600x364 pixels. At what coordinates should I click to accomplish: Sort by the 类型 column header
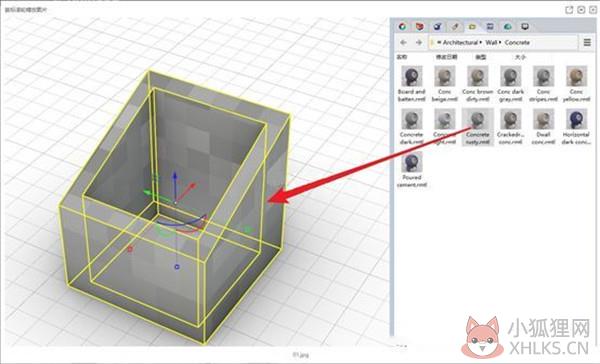[x=481, y=57]
